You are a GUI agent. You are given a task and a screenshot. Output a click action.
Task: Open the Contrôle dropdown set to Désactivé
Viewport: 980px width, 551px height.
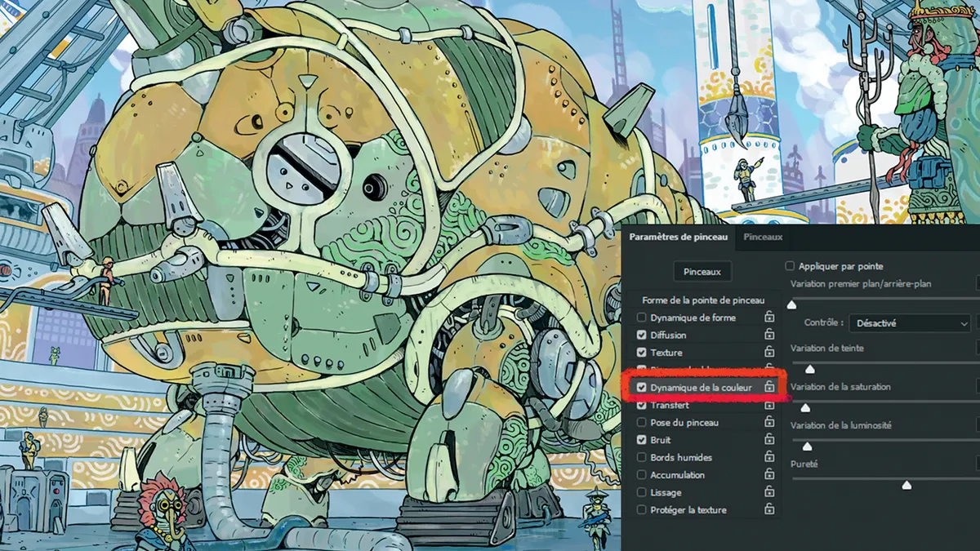coord(910,323)
